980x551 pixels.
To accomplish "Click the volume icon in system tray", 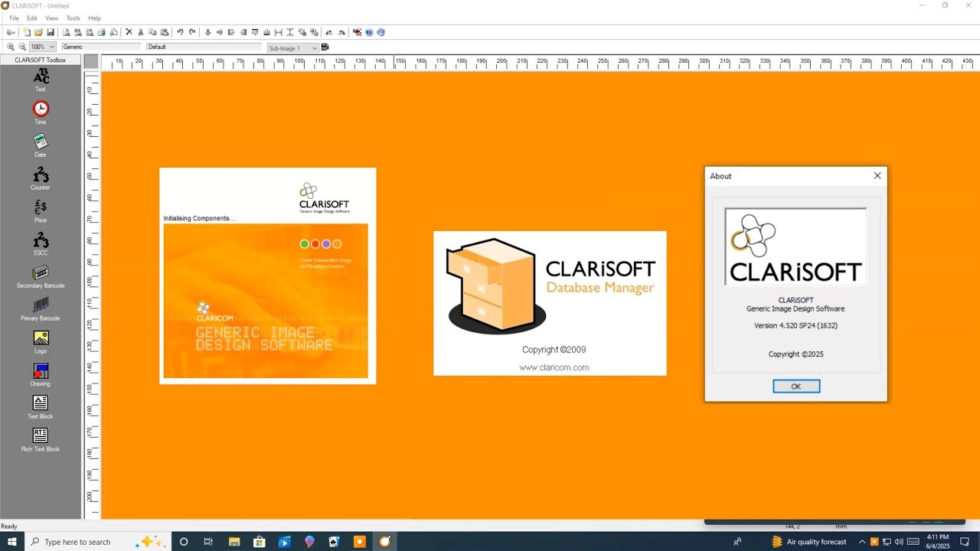I will pyautogui.click(x=899, y=542).
